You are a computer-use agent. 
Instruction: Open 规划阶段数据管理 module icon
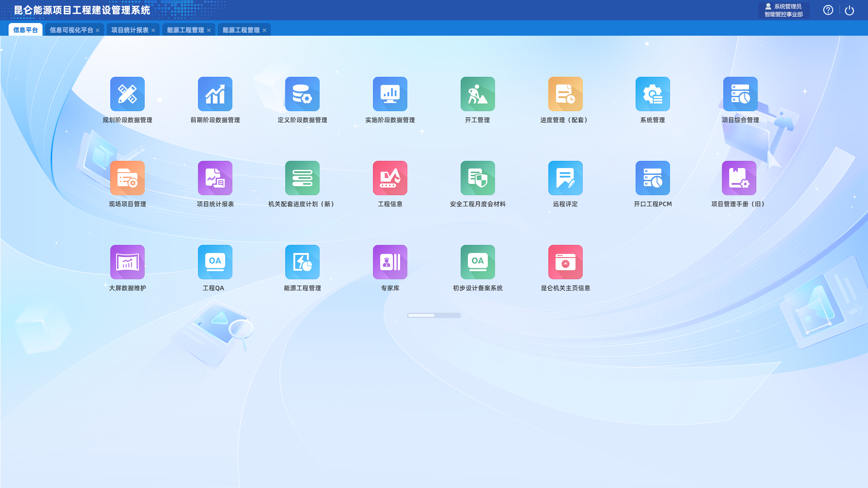127,94
